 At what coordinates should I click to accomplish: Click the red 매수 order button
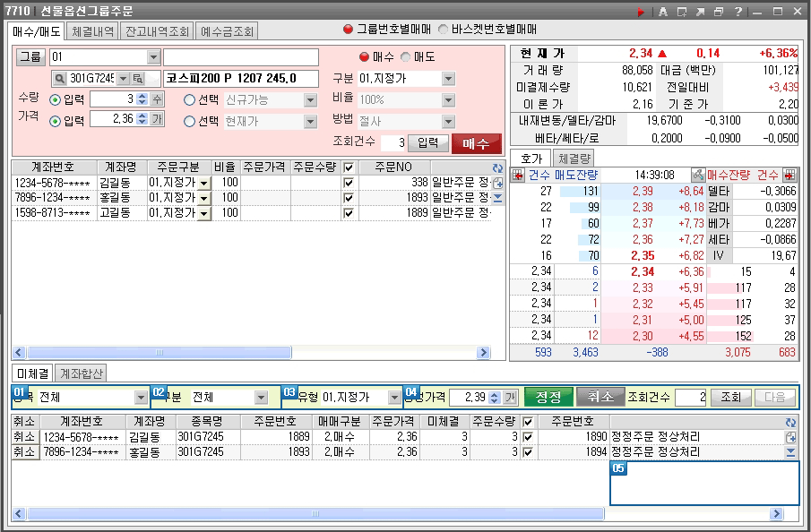click(x=476, y=143)
